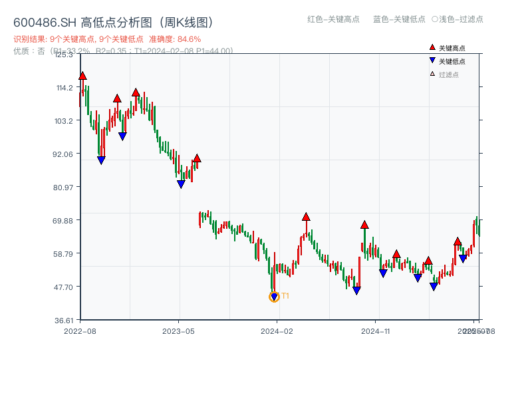
Task: Select the blue low triangle above 2023-05
Action: click(181, 184)
